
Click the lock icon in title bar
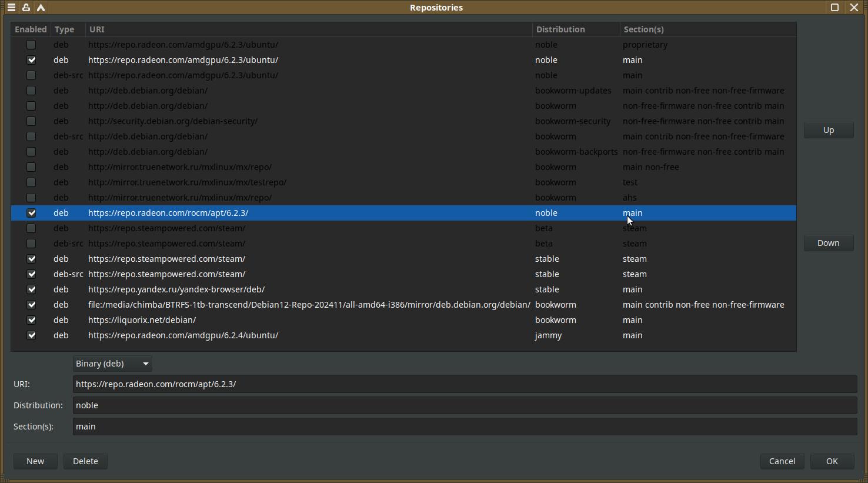pyautogui.click(x=26, y=8)
